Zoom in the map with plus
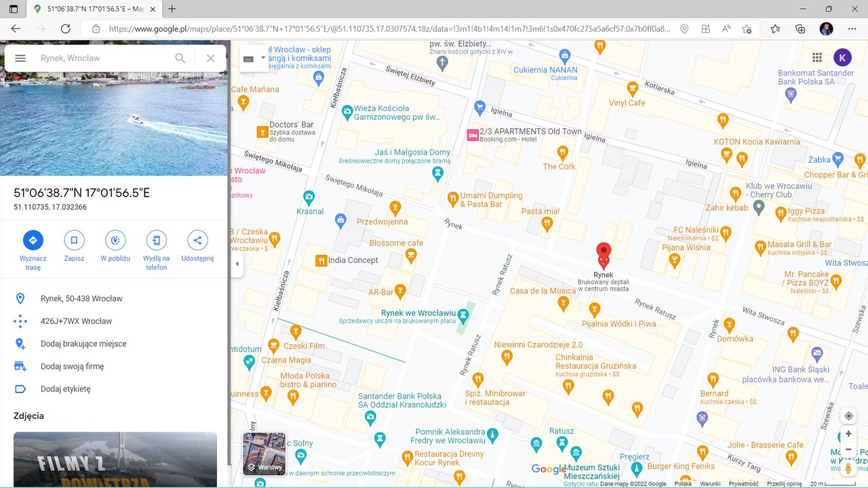The image size is (868, 488). 848,434
